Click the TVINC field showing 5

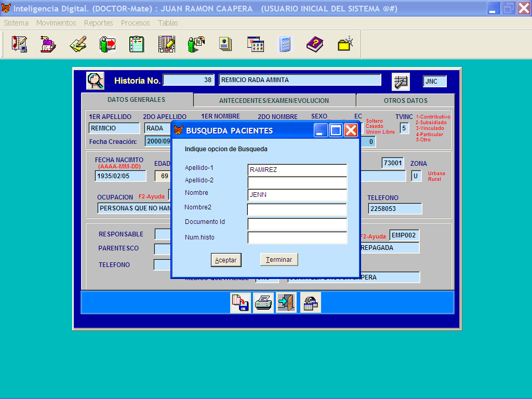(x=404, y=128)
